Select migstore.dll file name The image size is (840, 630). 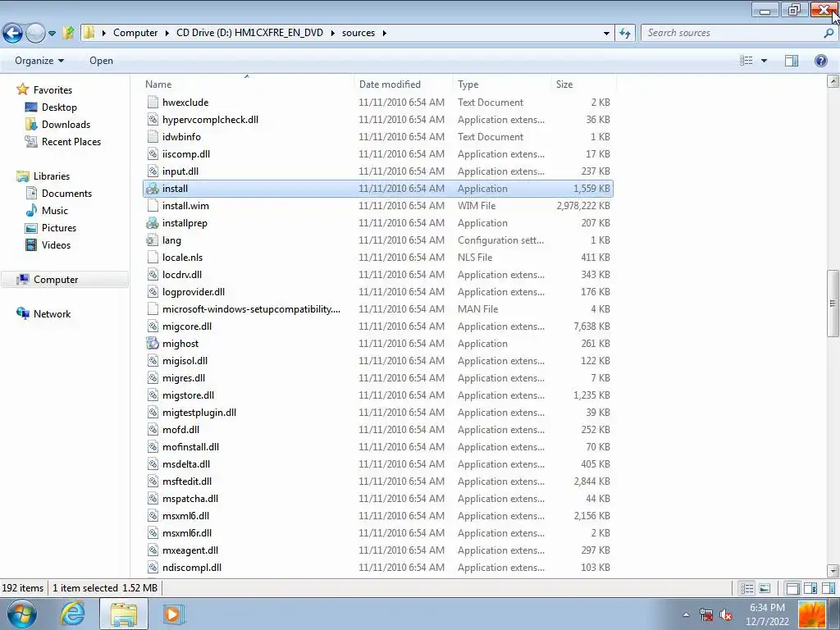pos(188,395)
